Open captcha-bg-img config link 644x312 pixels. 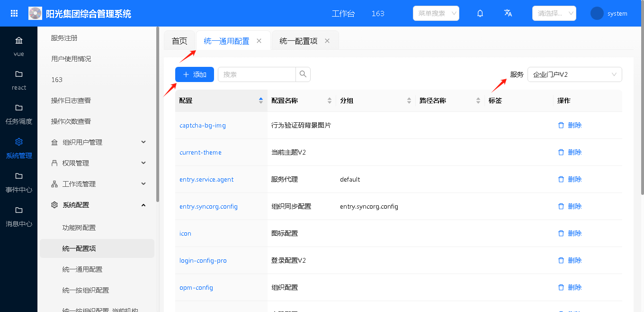(x=203, y=126)
